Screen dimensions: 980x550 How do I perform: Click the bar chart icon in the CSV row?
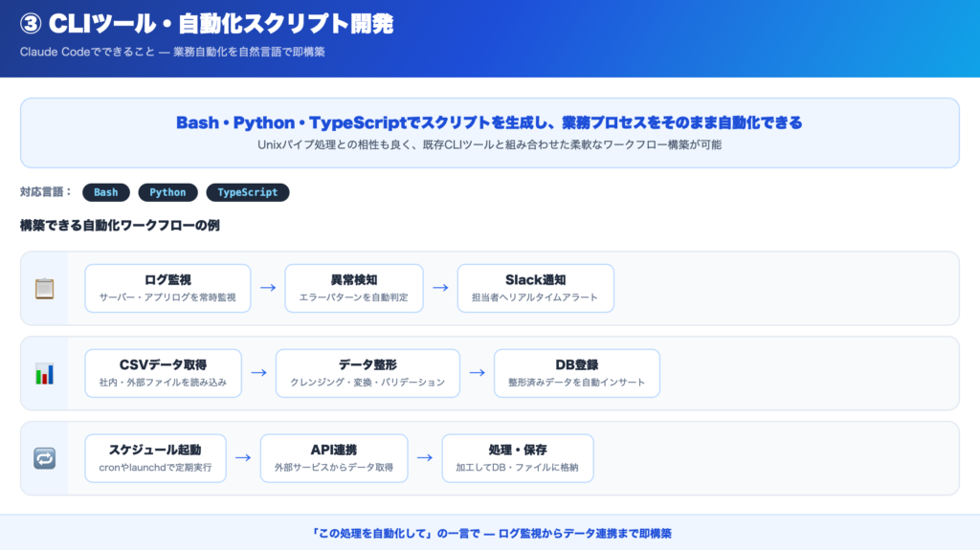point(44,373)
